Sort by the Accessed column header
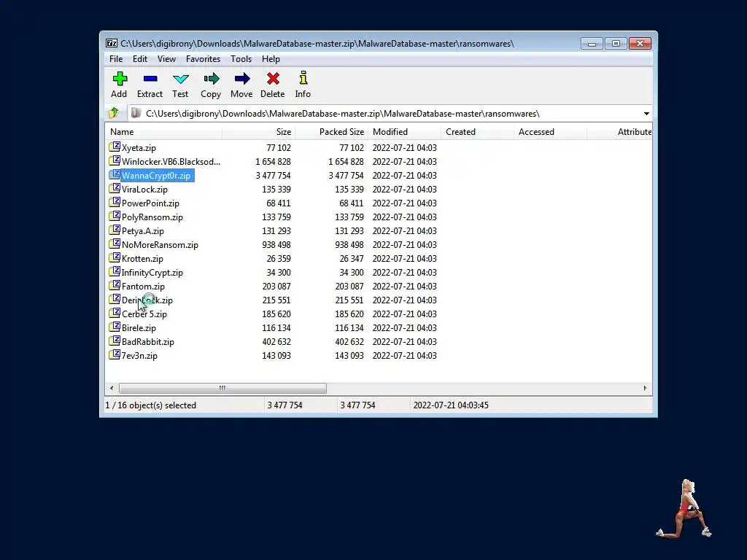Viewport: 747px width, 560px height. 550,132
